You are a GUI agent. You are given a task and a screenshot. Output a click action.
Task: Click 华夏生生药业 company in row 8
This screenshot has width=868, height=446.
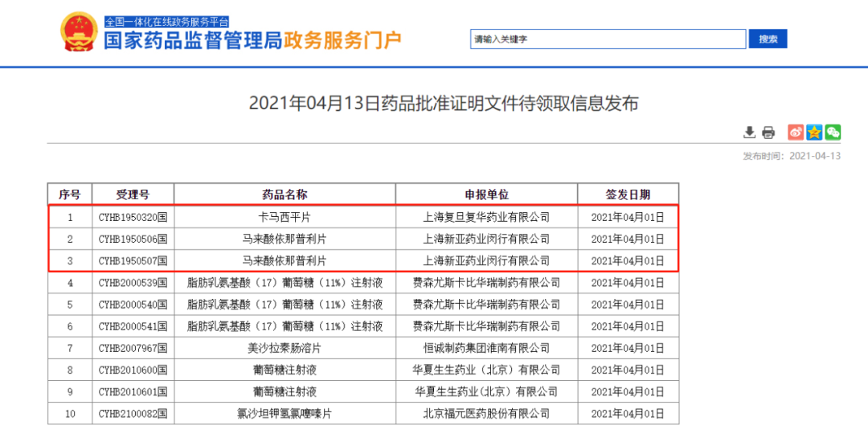tap(486, 370)
